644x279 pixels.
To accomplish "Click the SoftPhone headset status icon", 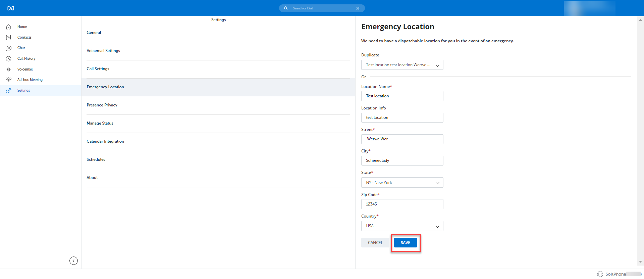I will point(600,274).
